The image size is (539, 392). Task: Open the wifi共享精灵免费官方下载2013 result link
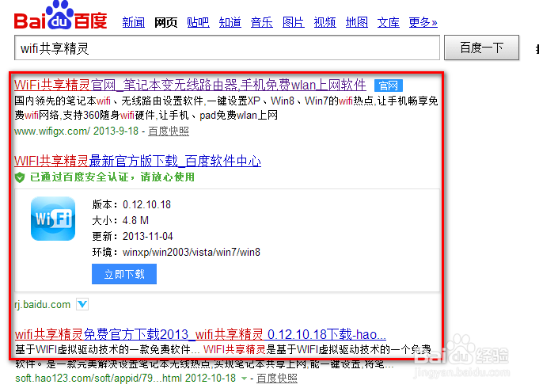pos(200,334)
